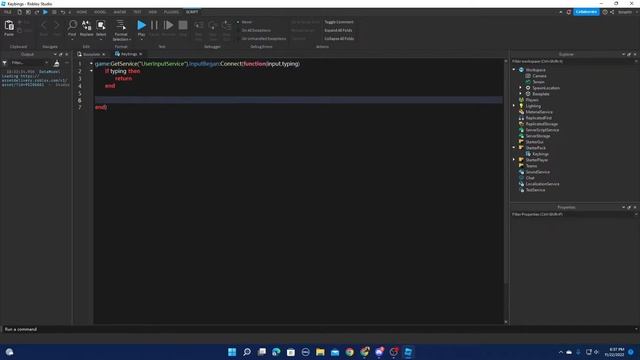Collapse code fold arrow on line 2
This screenshot has width=640, height=360.
pyautogui.click(x=91, y=71)
